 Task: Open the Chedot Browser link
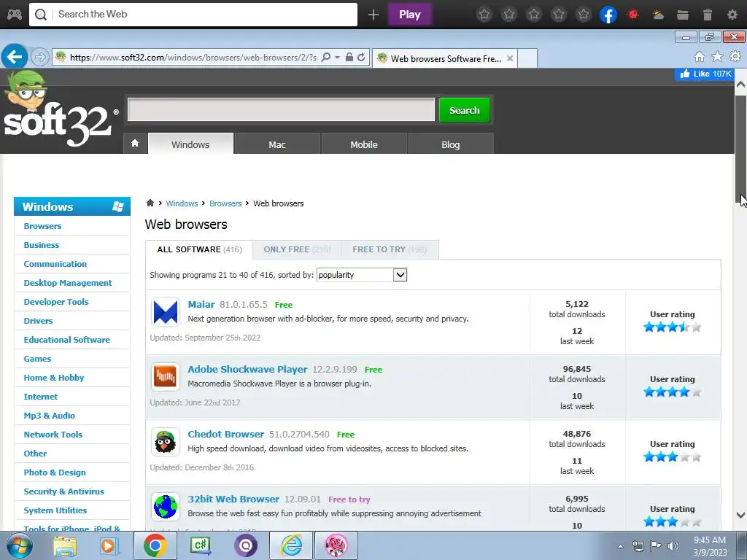coord(226,434)
